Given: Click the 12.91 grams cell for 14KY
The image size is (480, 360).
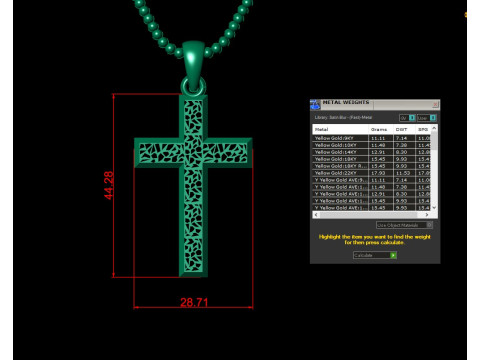Looking at the screenshot, I should click(381, 152).
